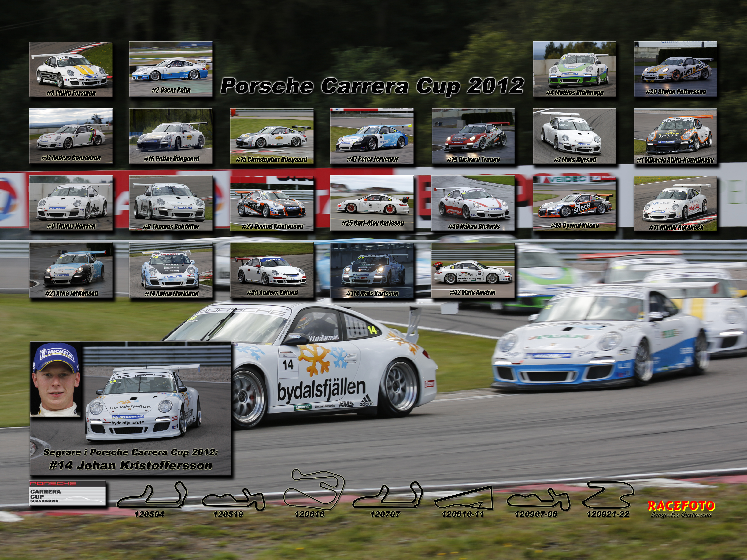Click the number 14 door plate on car

[288, 364]
